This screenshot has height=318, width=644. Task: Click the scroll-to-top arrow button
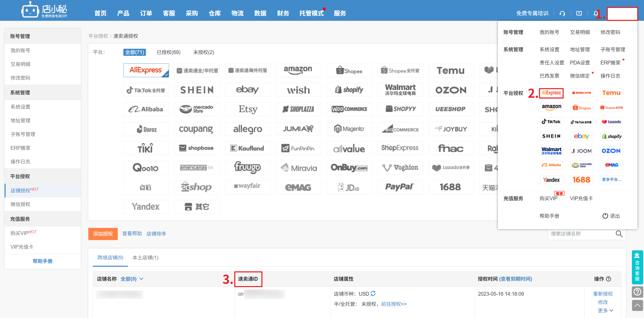coord(637,305)
